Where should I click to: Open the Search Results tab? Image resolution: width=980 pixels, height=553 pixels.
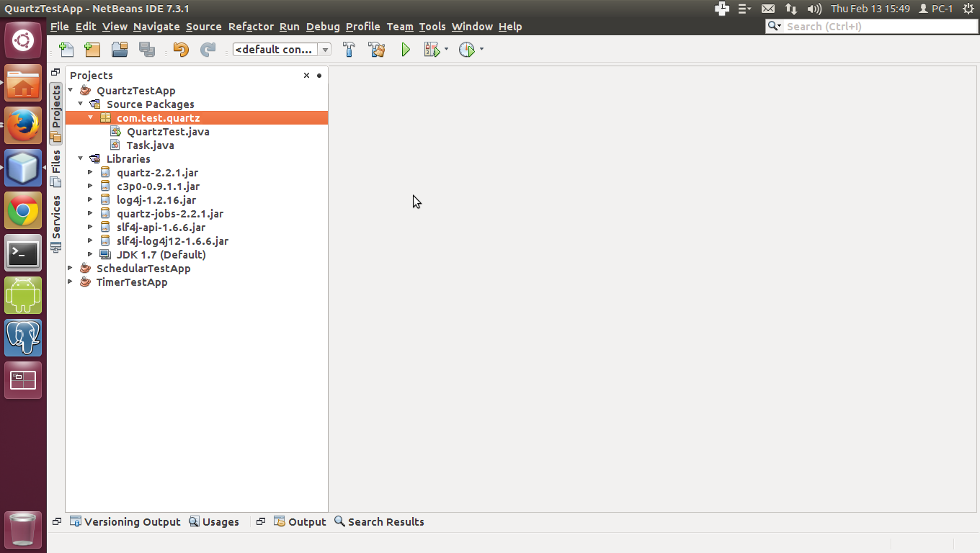click(x=379, y=522)
